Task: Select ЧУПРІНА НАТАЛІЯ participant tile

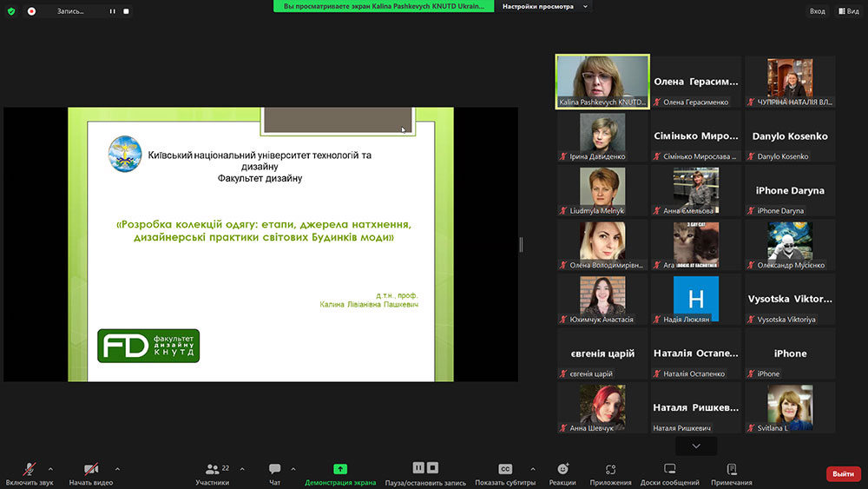Action: 790,82
